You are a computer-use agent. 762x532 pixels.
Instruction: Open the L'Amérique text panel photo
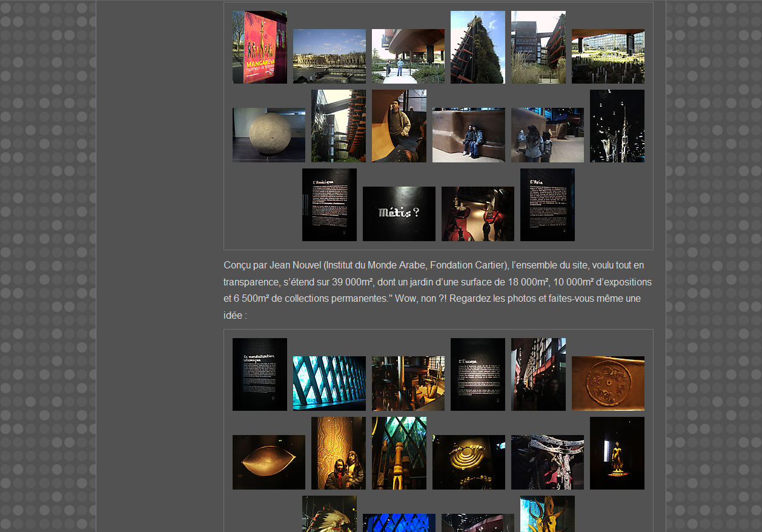pos(329,205)
